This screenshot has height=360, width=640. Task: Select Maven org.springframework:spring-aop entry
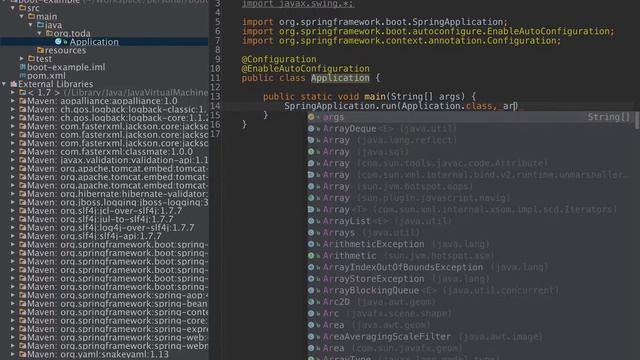(118, 295)
